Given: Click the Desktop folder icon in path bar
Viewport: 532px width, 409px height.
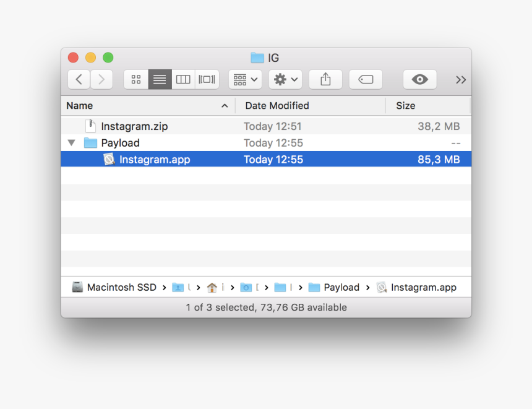Looking at the screenshot, I should 246,288.
